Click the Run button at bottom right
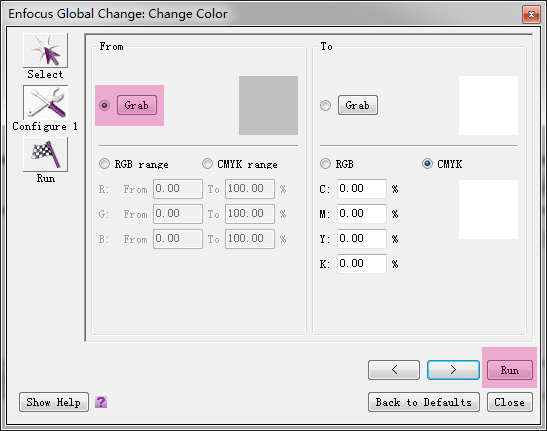Screen dimensions: 547x431 coord(510,370)
